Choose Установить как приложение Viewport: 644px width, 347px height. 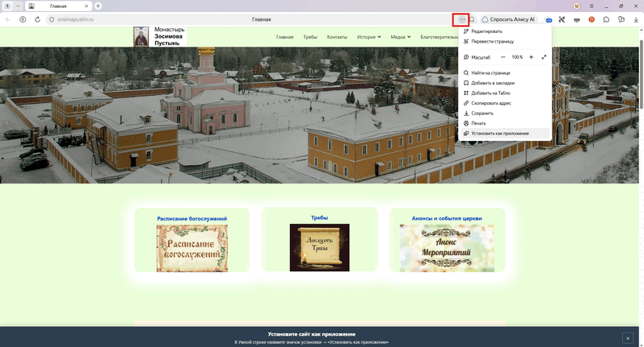(506, 134)
